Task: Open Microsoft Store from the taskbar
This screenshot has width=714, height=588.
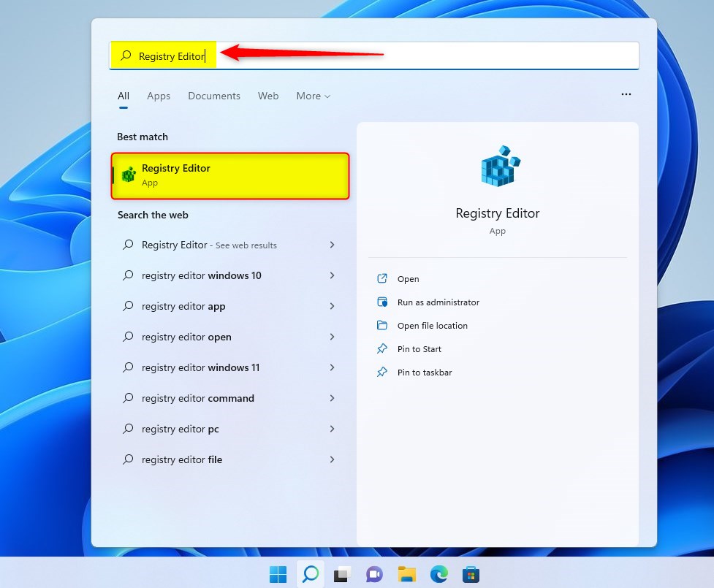Action: [x=471, y=574]
